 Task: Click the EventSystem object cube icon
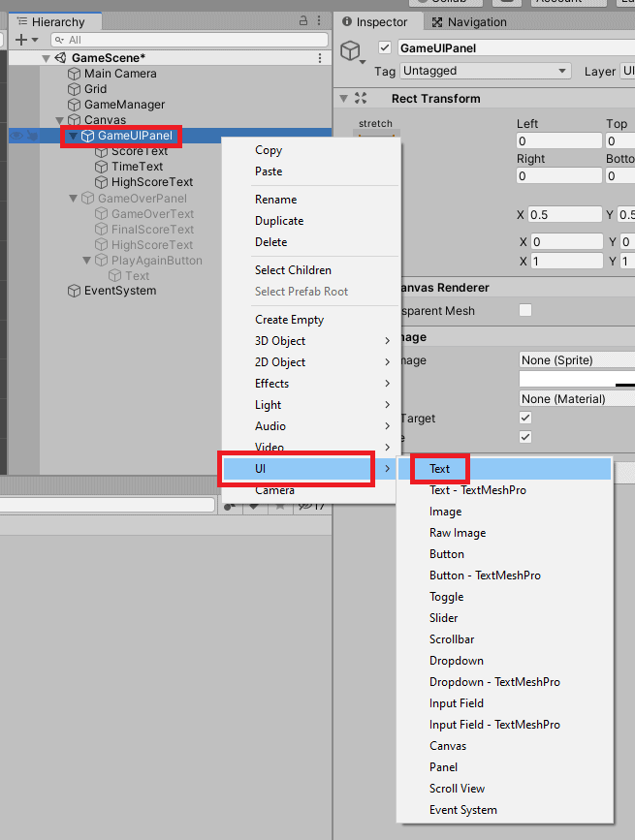(74, 291)
